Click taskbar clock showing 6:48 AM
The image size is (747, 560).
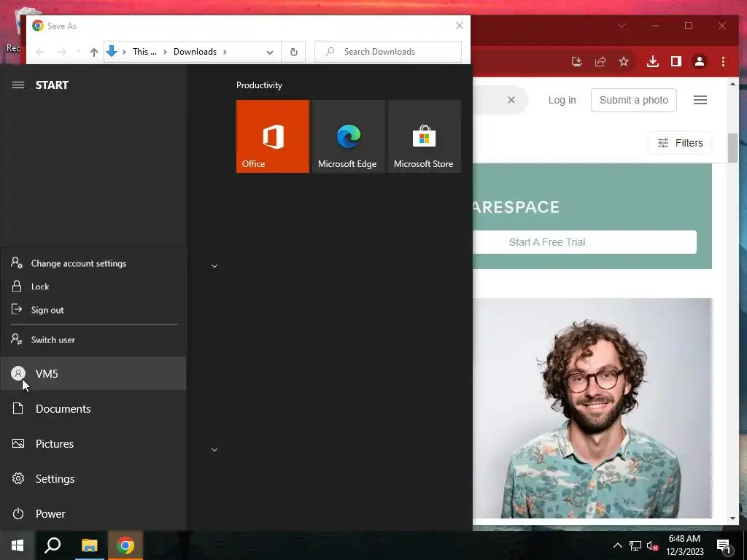(x=684, y=545)
